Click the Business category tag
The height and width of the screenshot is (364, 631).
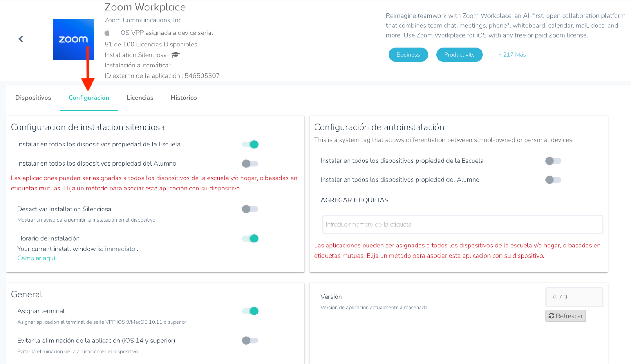[408, 55]
